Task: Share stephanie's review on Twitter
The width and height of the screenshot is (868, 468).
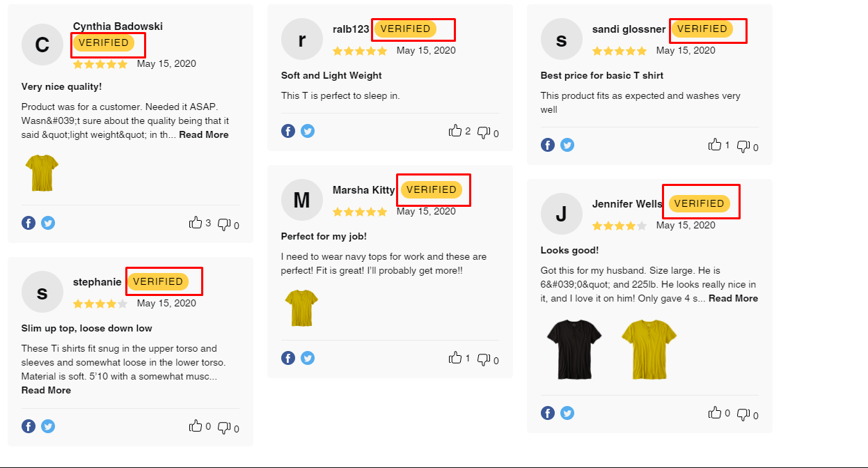Action: [x=48, y=426]
